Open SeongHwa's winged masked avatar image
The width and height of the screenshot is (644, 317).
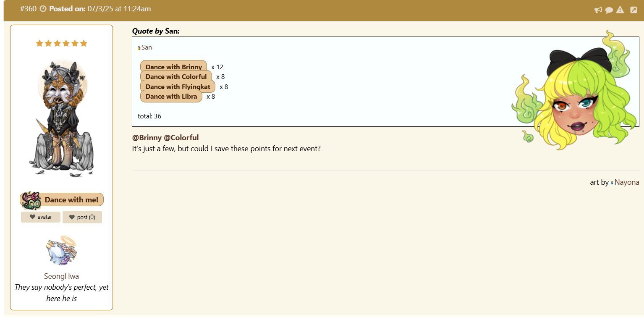click(x=61, y=118)
